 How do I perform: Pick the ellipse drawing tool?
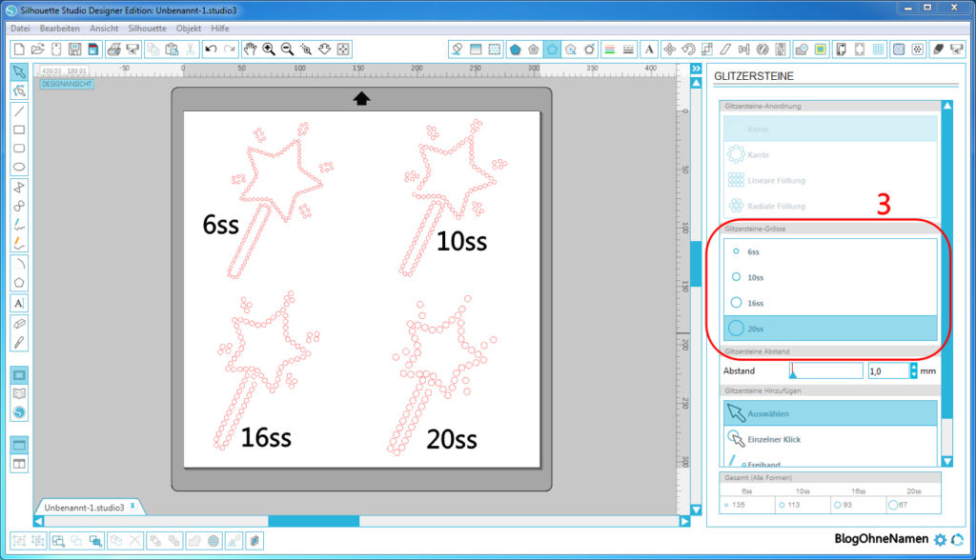(19, 168)
